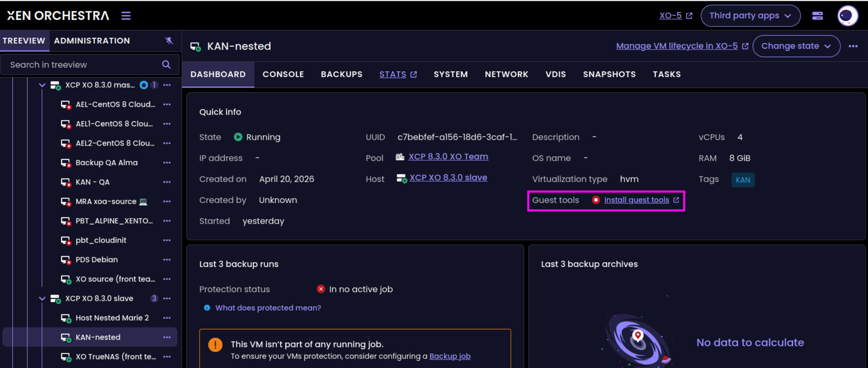Click the running VM count badge on slave host
The height and width of the screenshot is (368, 868).
[154, 298]
